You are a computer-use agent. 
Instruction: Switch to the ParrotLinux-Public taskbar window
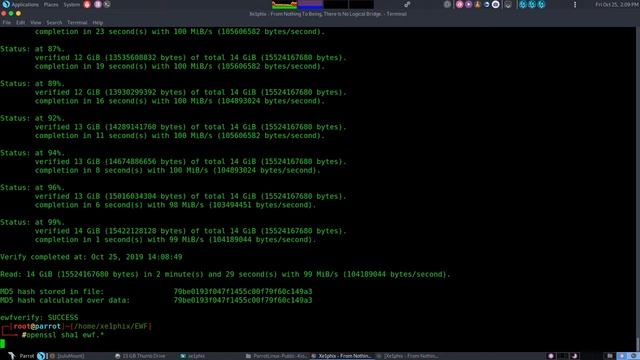tap(276, 356)
